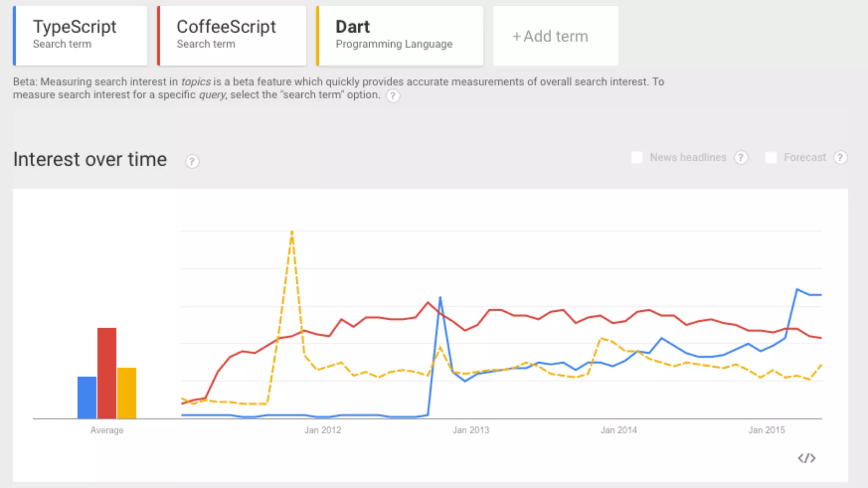Click the yellow Dart average bar
868x488 pixels.
pyautogui.click(x=127, y=393)
